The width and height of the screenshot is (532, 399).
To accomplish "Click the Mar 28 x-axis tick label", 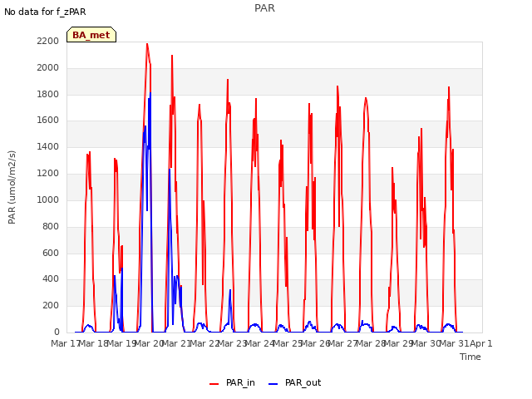I will pos(371,343).
